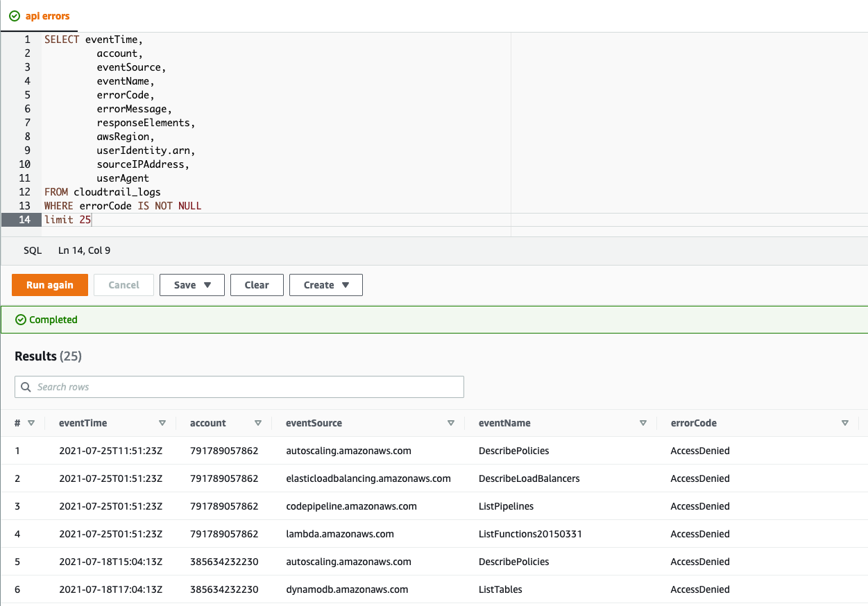Click the WHERE errorCode IS NOT NULL line
This screenshot has width=868, height=606.
[123, 206]
